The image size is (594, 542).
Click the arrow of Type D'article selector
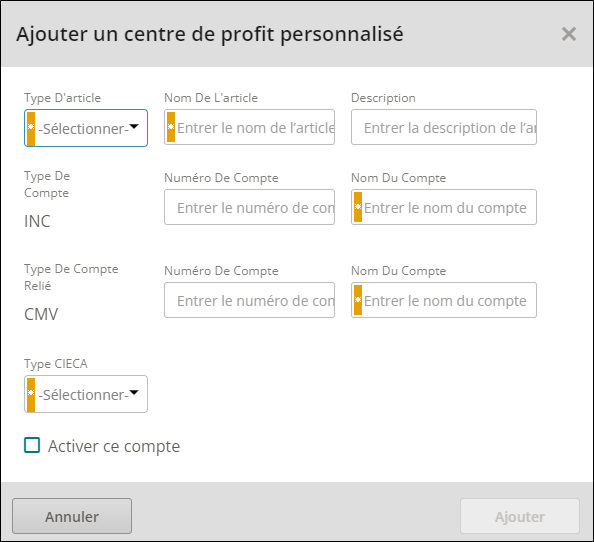tap(134, 126)
